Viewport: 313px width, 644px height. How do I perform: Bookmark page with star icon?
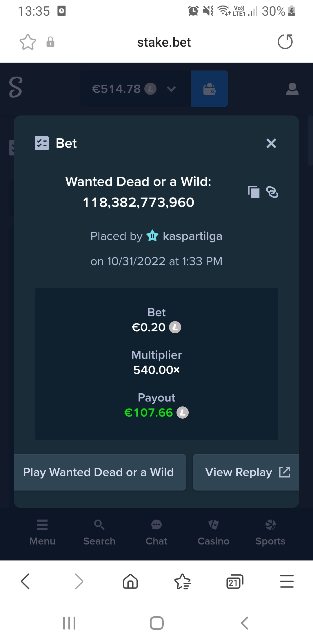28,42
